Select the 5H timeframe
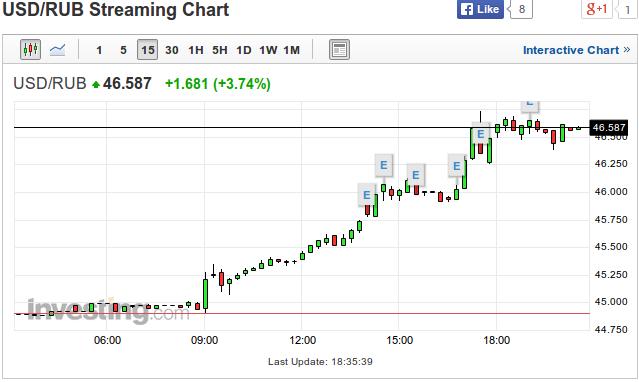Image resolution: width=639 pixels, height=382 pixels. (220, 50)
